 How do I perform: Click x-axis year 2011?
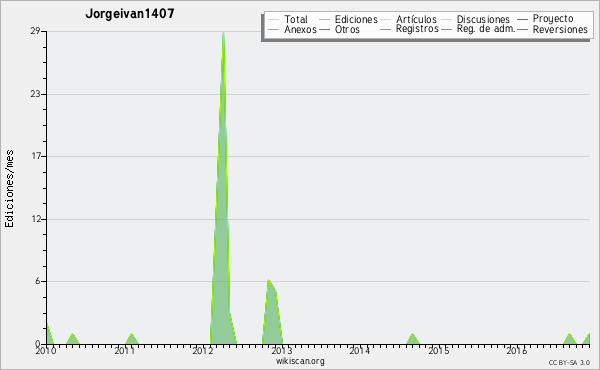pyautogui.click(x=124, y=350)
